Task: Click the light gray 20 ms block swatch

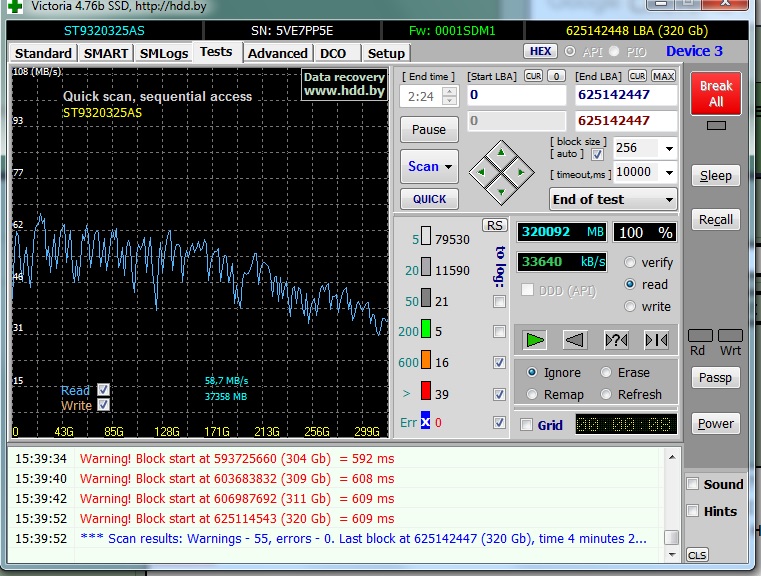Action: [426, 266]
